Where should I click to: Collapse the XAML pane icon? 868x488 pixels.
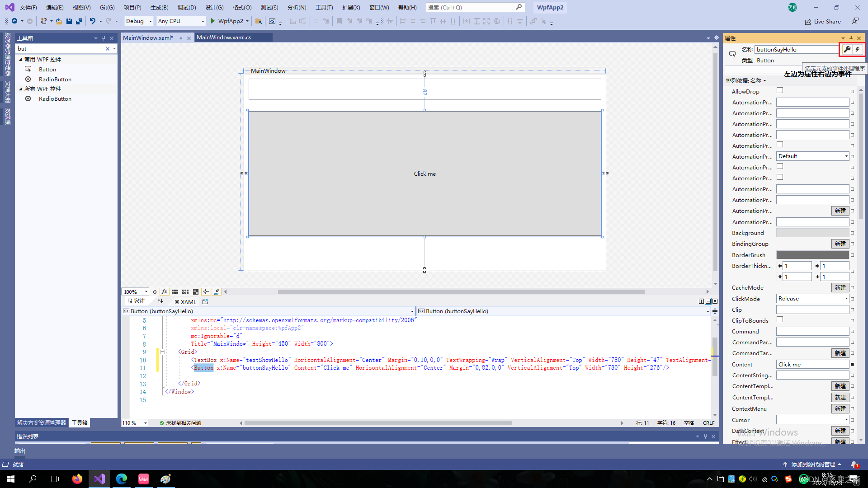(x=715, y=301)
